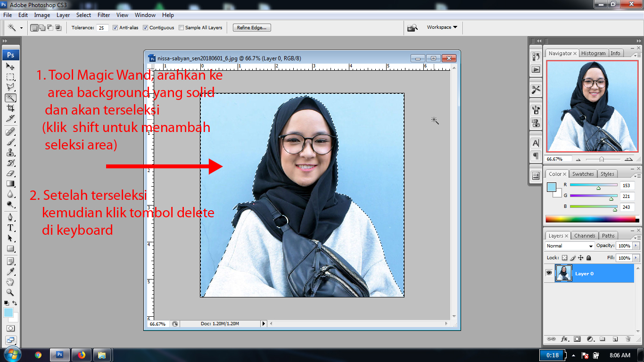This screenshot has height=362, width=644.
Task: Click the Create new layer icon
Action: click(615, 339)
